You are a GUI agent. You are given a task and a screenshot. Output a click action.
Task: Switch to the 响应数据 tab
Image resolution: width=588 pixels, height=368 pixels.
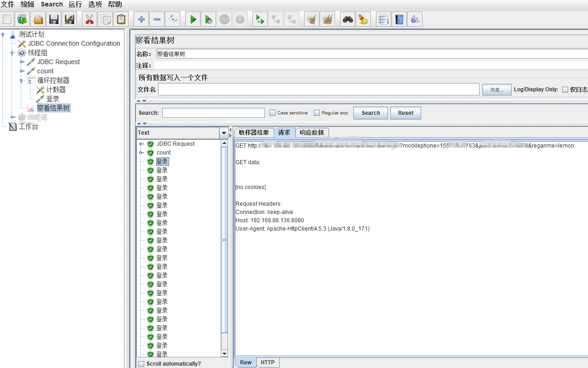(312, 133)
